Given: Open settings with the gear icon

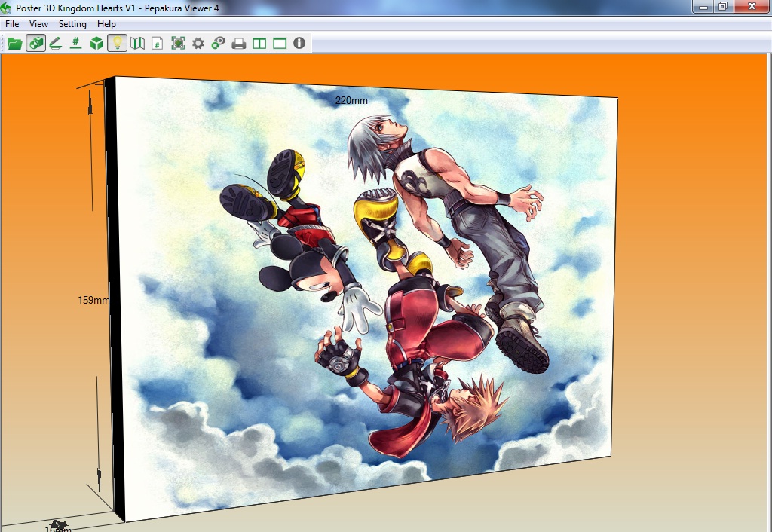Looking at the screenshot, I should pyautogui.click(x=198, y=43).
